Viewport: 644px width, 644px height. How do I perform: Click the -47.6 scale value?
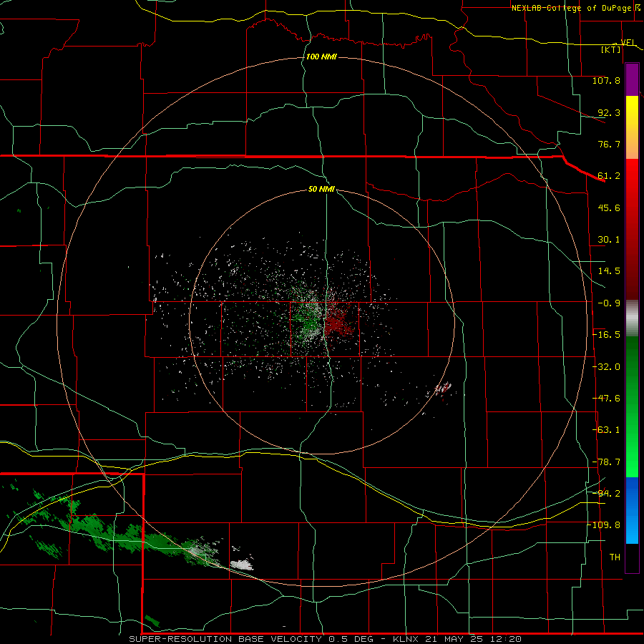tap(606, 399)
